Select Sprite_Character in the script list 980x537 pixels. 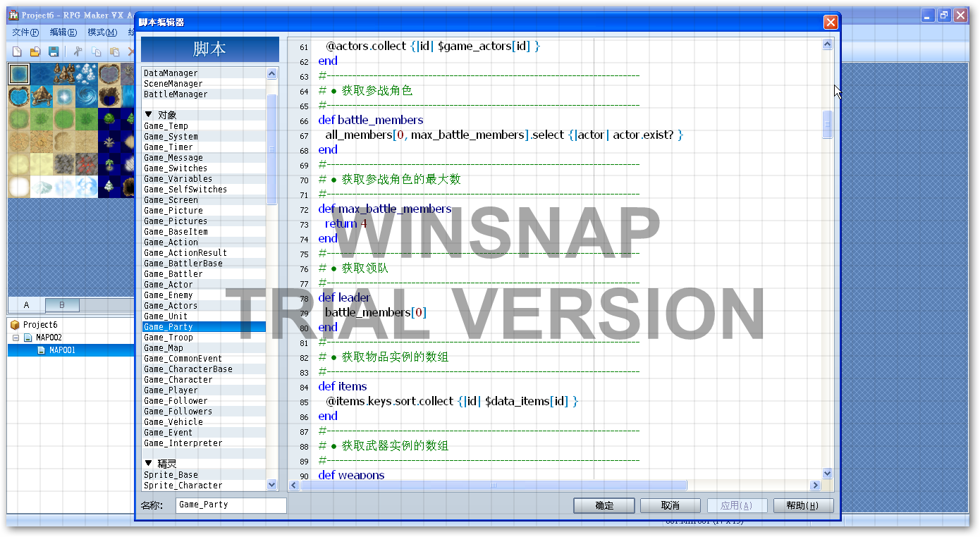tap(204, 486)
